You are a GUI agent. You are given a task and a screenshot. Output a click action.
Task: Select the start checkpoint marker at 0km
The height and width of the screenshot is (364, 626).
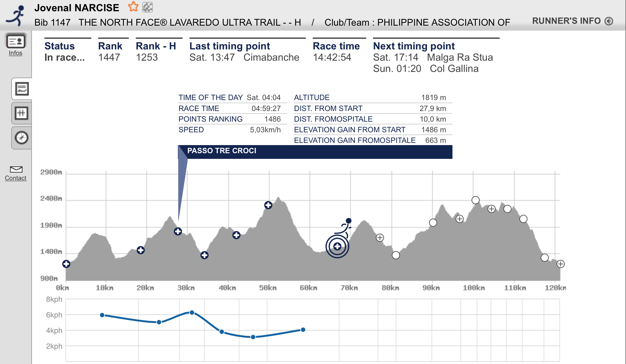[66, 264]
